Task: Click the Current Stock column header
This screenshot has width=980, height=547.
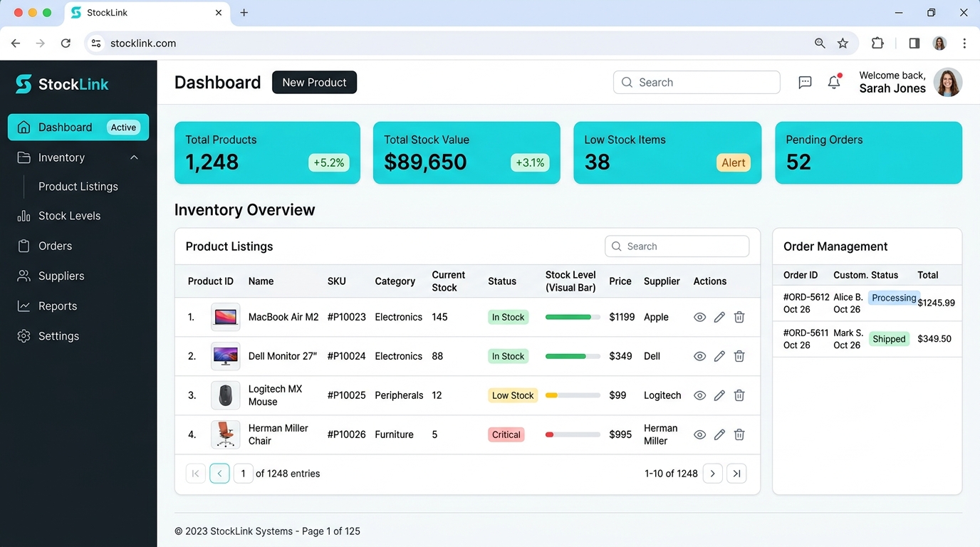Action: [448, 281]
